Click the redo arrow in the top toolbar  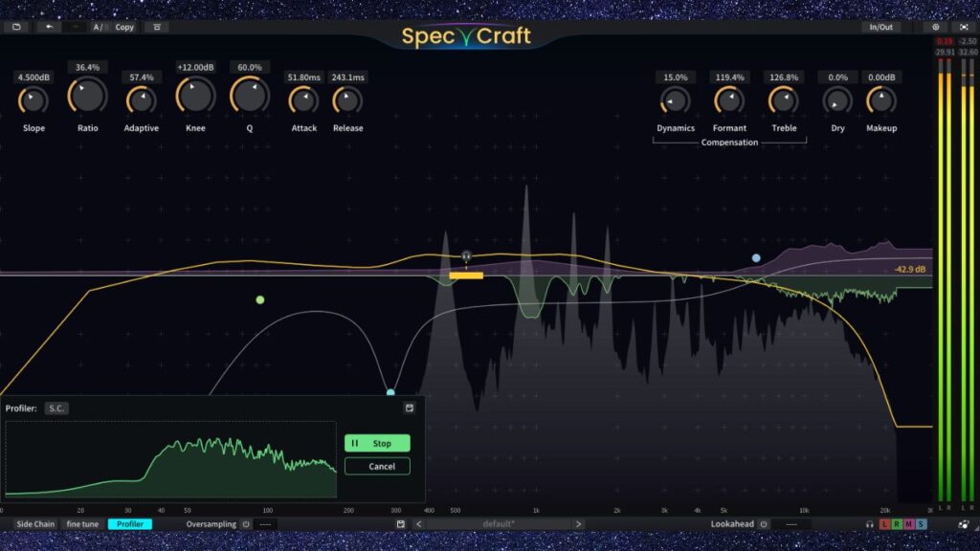coord(76,27)
